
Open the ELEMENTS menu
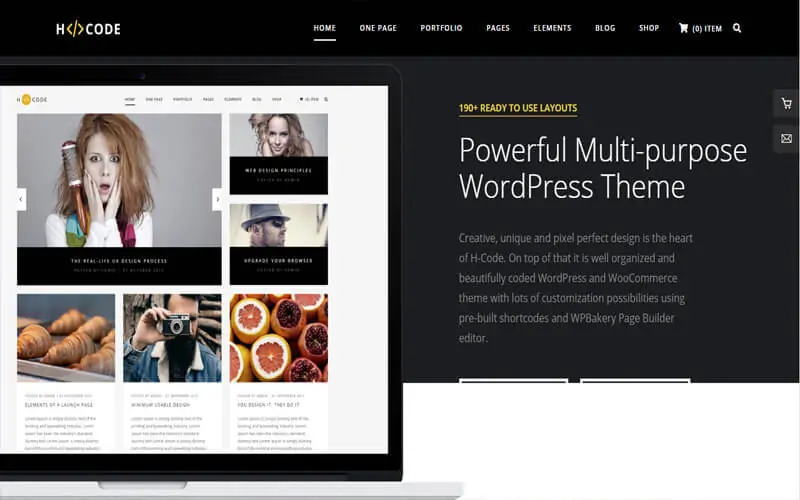[553, 28]
